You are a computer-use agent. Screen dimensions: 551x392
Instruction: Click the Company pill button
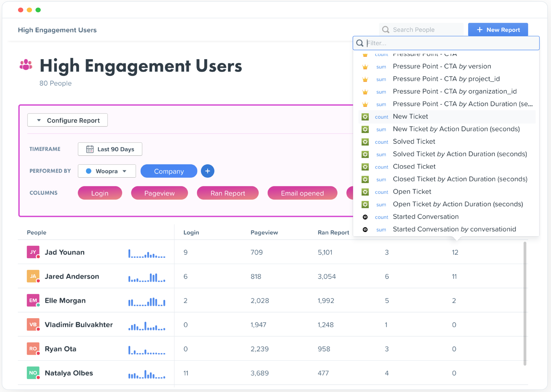tap(169, 171)
